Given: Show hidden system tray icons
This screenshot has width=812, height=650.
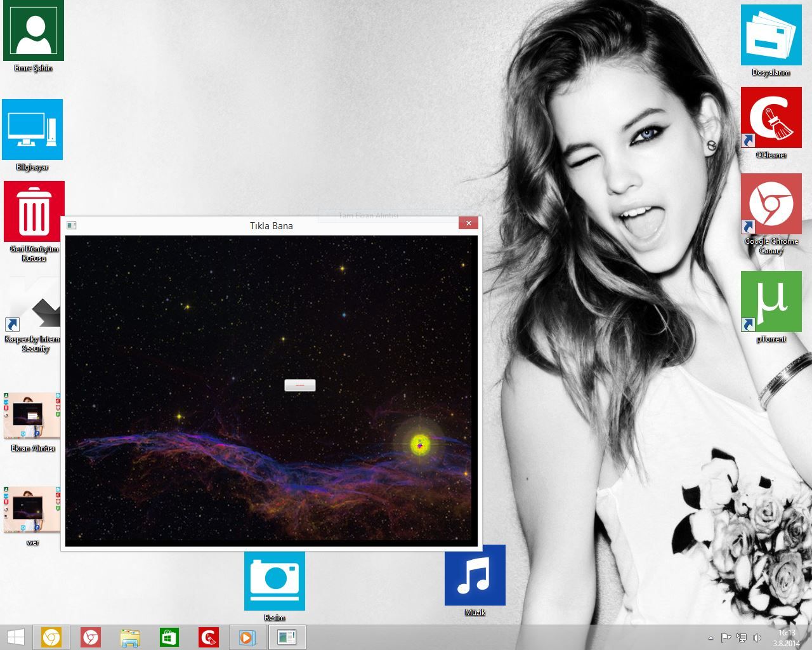Looking at the screenshot, I should [710, 638].
